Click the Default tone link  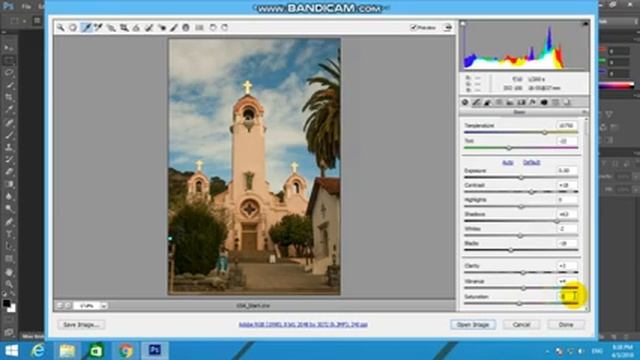531,162
